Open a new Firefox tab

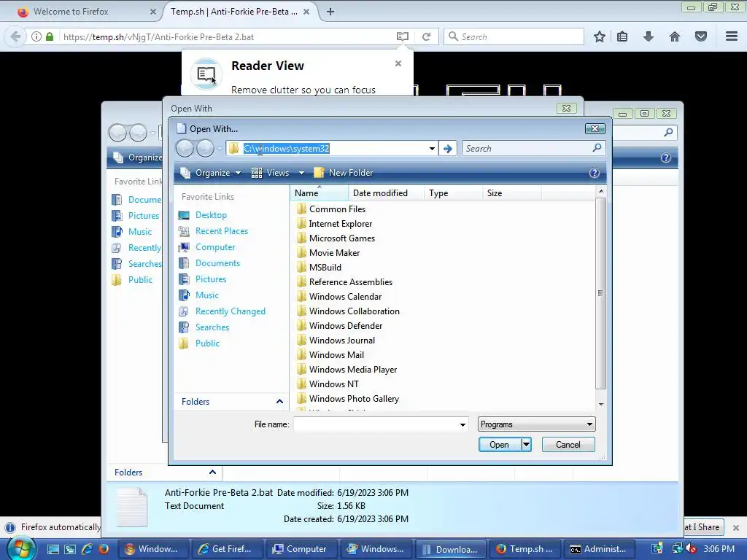(x=330, y=12)
